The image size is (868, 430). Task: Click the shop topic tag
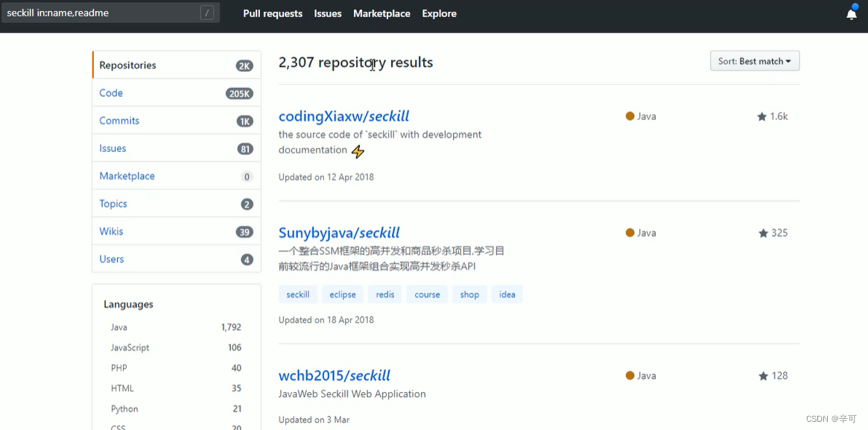(469, 294)
